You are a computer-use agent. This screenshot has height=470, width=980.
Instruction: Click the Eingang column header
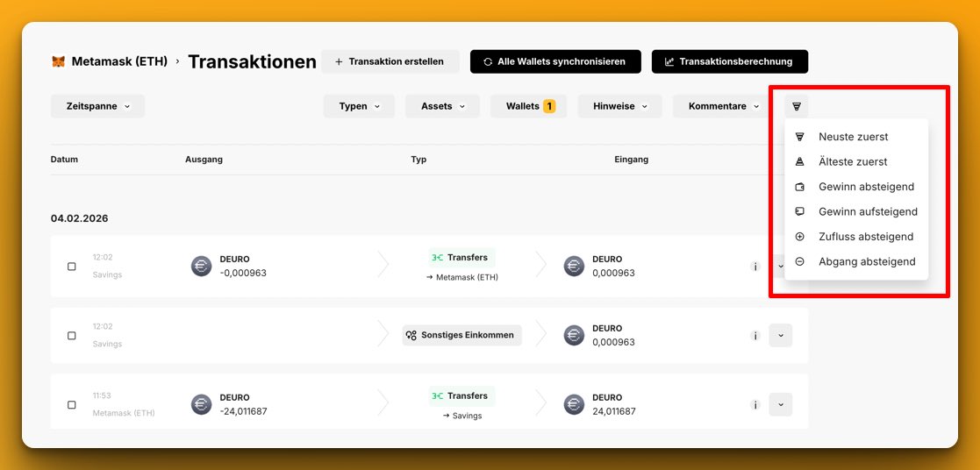point(631,160)
